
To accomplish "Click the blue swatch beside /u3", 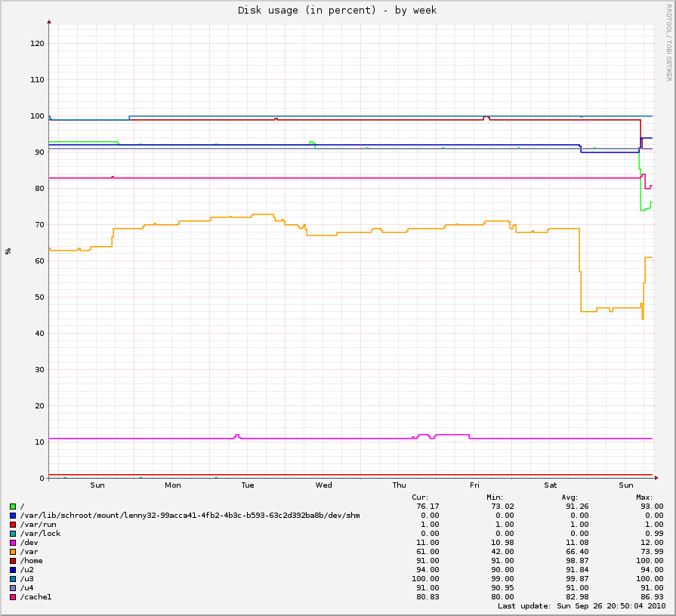I will [x=13, y=579].
